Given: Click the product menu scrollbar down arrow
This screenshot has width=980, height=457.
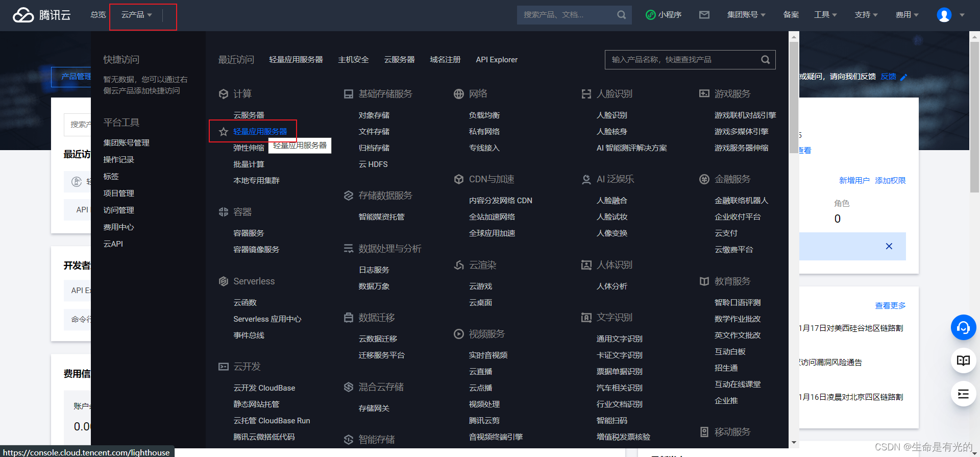Looking at the screenshot, I should (794, 443).
